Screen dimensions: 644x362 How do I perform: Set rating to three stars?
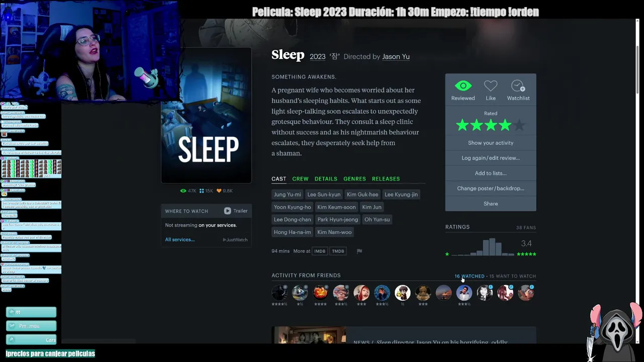491,125
